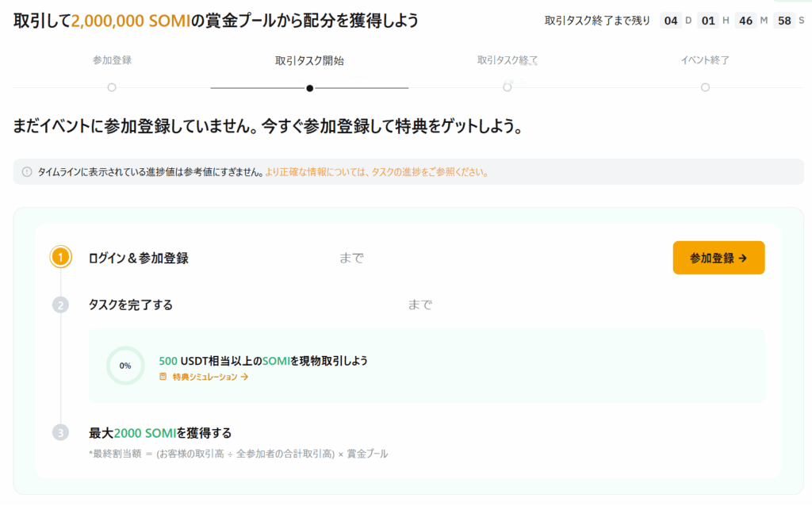Select the イベント終了 stage label
This screenshot has width=812, height=506.
coord(705,60)
